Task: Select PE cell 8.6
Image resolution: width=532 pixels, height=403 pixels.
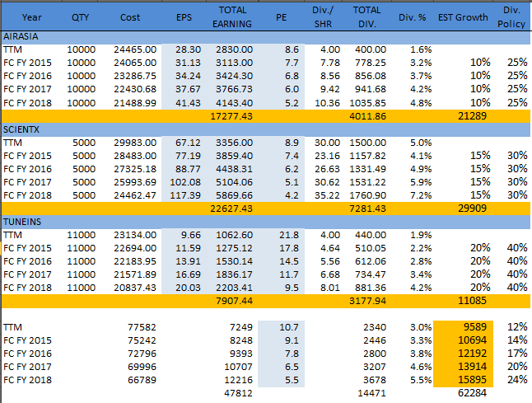Action: [x=292, y=49]
